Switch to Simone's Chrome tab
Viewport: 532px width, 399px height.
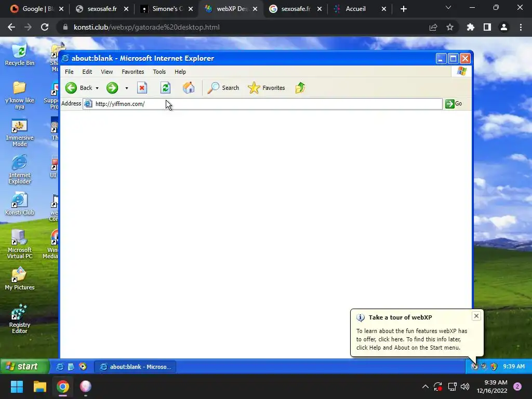click(167, 9)
